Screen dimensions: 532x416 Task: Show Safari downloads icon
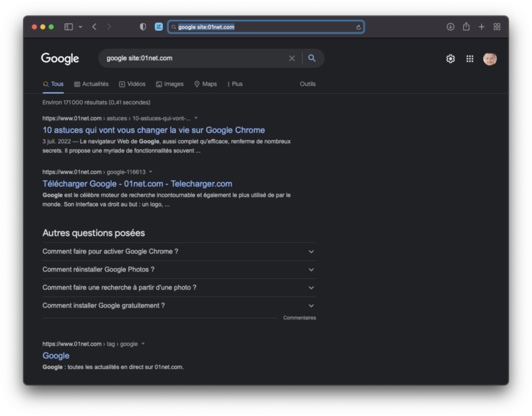coord(450,27)
